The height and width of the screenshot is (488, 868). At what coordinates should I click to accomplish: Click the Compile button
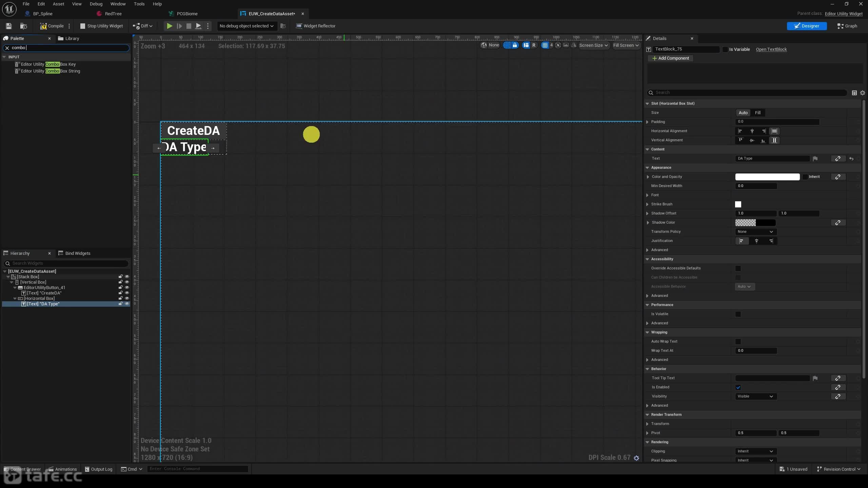click(x=52, y=26)
